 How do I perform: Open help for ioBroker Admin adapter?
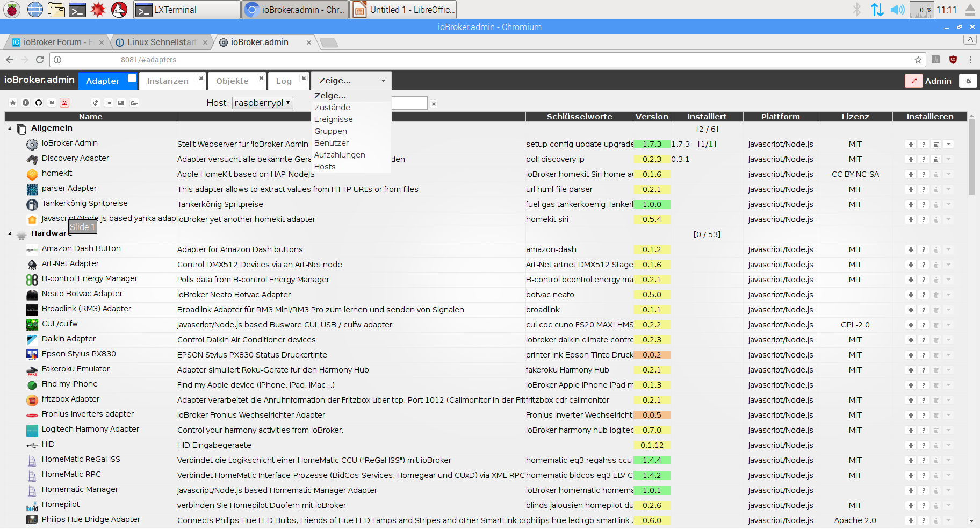pyautogui.click(x=924, y=144)
